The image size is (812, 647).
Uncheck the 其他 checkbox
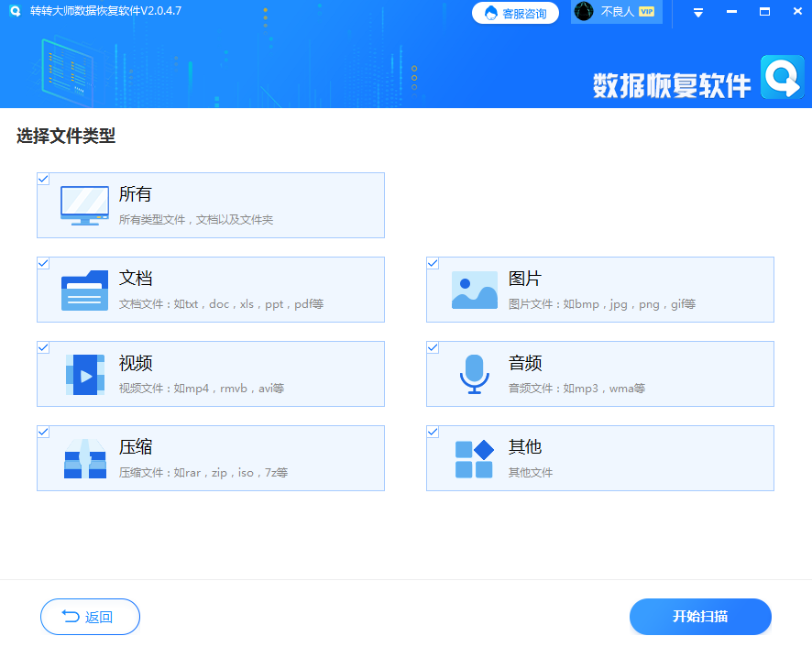click(x=432, y=432)
